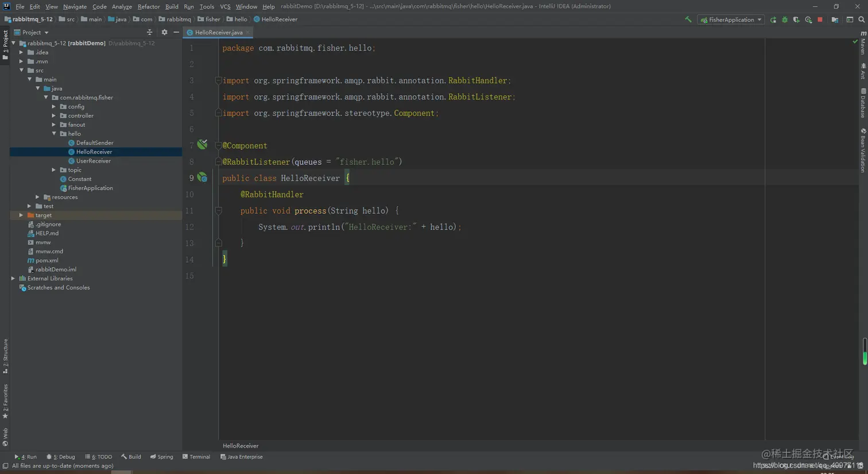Open the Terminal tool window
Screen dimensions: 868x474
196,457
